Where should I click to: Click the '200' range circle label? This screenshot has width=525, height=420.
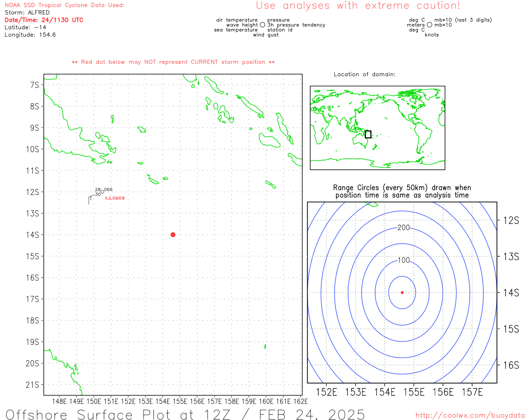[404, 228]
